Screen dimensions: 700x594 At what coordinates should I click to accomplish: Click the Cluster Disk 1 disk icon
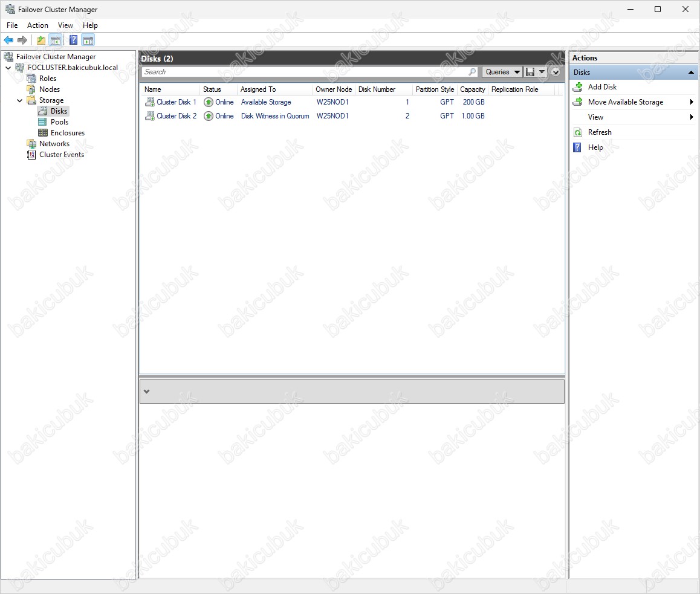(x=150, y=102)
